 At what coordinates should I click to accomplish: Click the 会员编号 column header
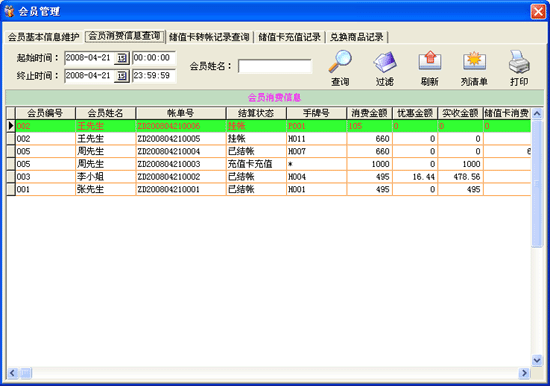click(45, 113)
